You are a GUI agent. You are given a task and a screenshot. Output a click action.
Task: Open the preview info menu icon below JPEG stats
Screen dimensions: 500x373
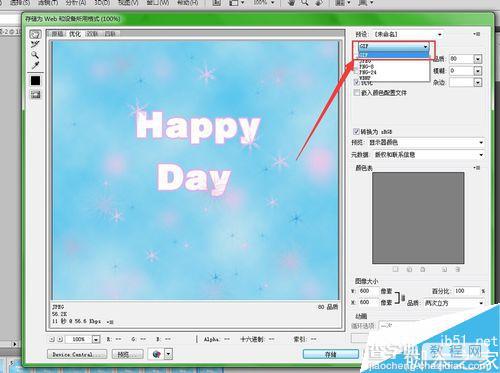110,322
